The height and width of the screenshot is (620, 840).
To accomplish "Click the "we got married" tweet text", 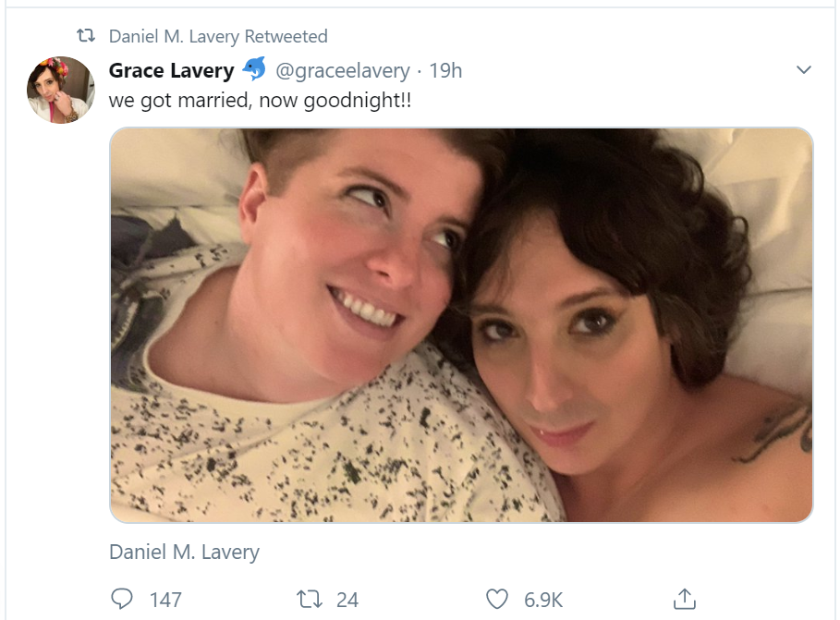I will pos(260,100).
